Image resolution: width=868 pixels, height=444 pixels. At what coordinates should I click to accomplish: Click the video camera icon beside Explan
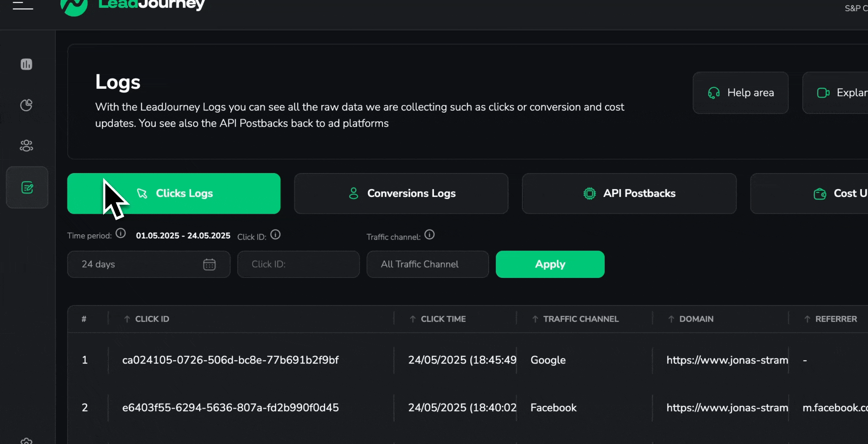coord(823,93)
